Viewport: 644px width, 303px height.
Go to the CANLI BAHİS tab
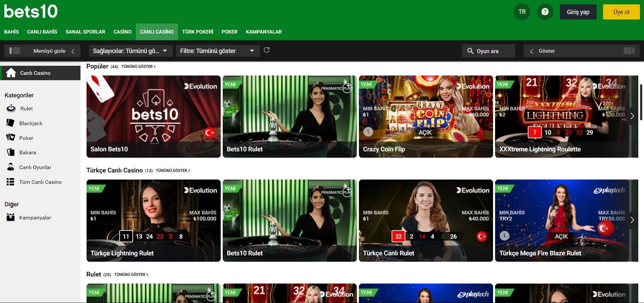tap(42, 32)
